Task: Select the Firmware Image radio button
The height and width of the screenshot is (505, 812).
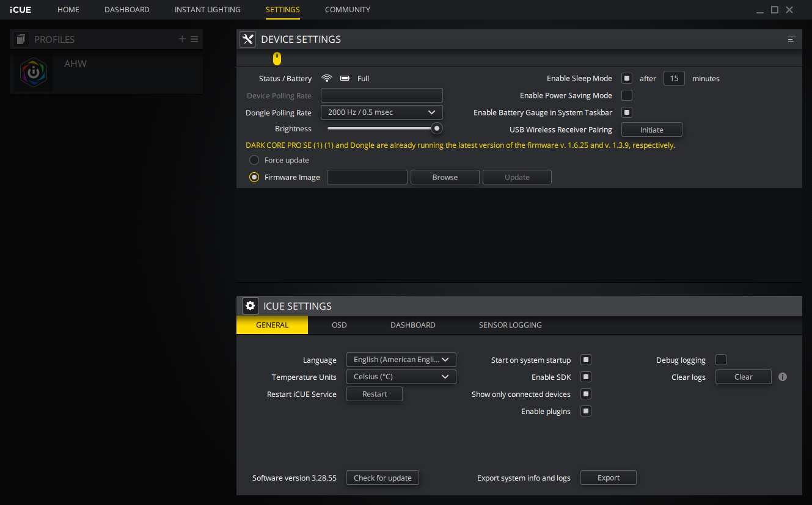Action: tap(254, 177)
